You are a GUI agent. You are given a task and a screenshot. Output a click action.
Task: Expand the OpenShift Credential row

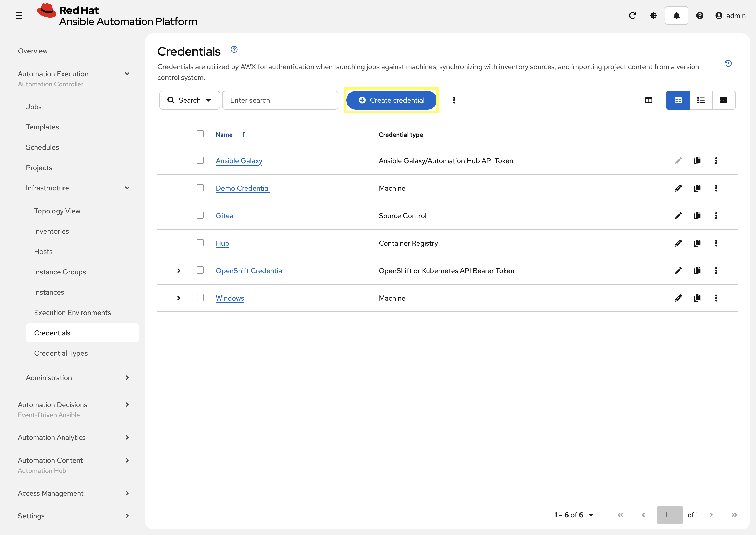pyautogui.click(x=179, y=271)
